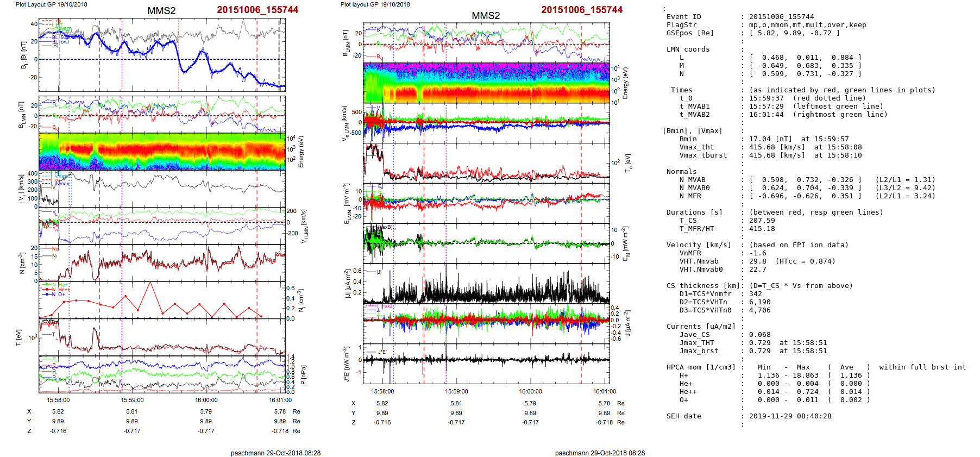The image size is (980, 457).
Task: Select the MMS2 title above the left plot
Action: pyautogui.click(x=161, y=11)
